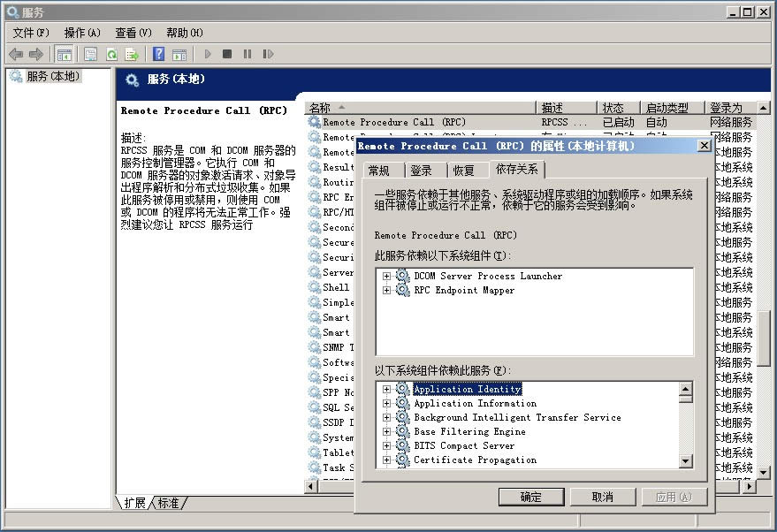Click the Export List toolbar icon

[133, 53]
